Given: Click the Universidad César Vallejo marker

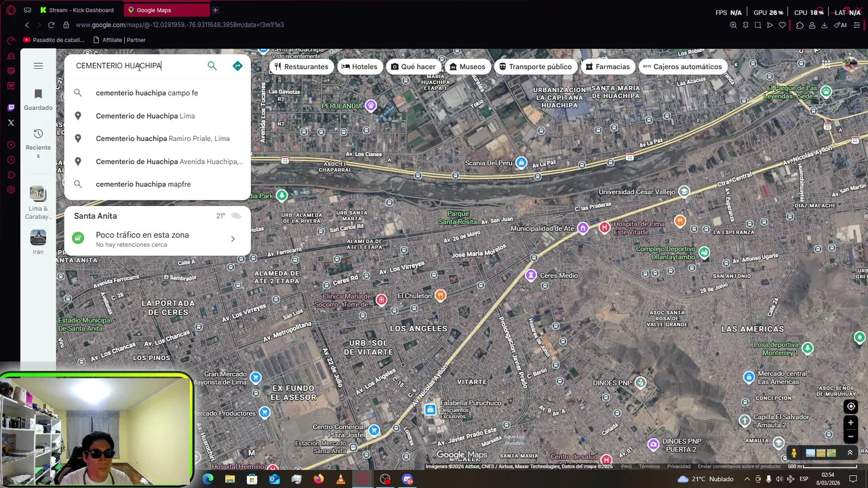Looking at the screenshot, I should 684,192.
